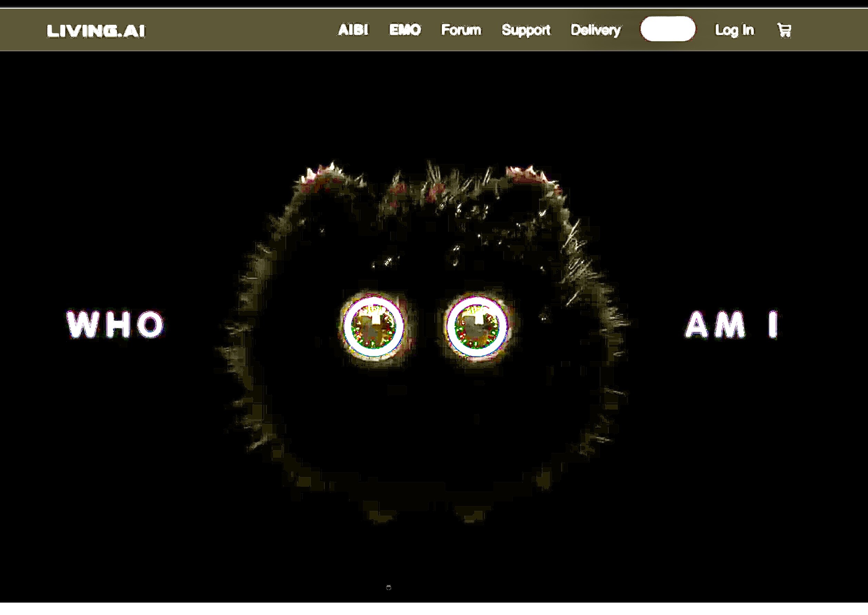Open the shopping cart icon

784,30
